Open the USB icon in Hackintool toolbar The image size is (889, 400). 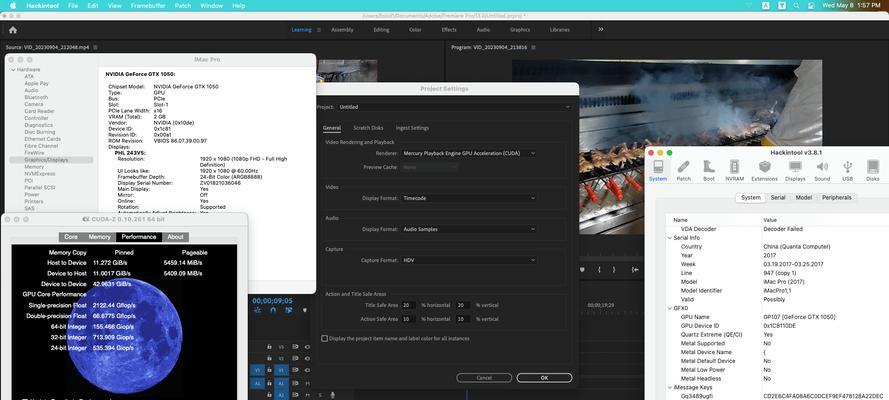[x=848, y=170]
